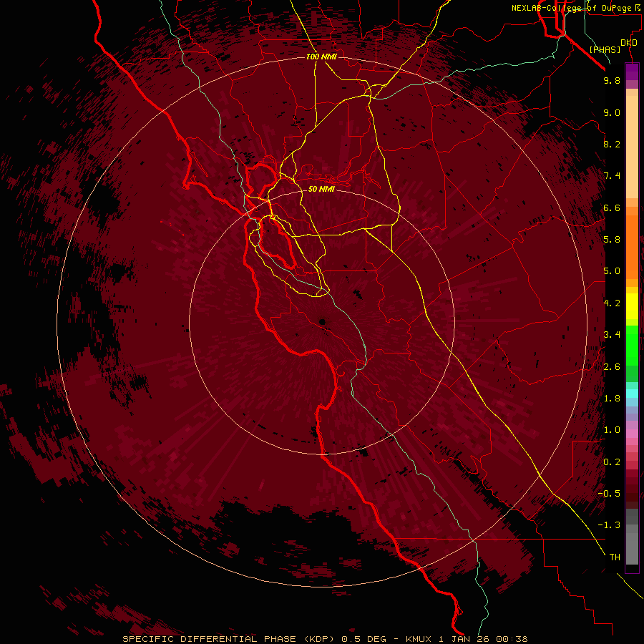The image size is (644, 644).
Task: Click the -1.3 scale value
Action: (609, 525)
